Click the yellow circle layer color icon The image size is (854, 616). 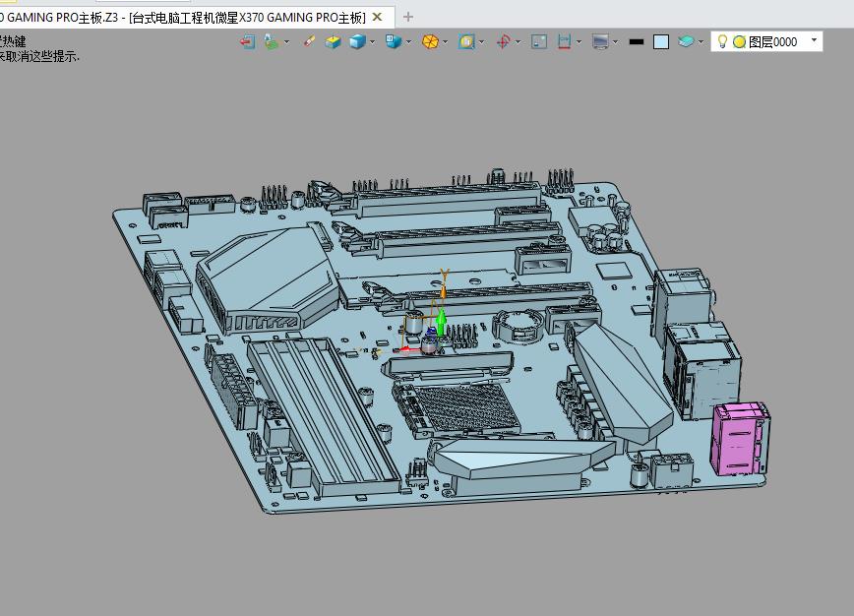[739, 42]
